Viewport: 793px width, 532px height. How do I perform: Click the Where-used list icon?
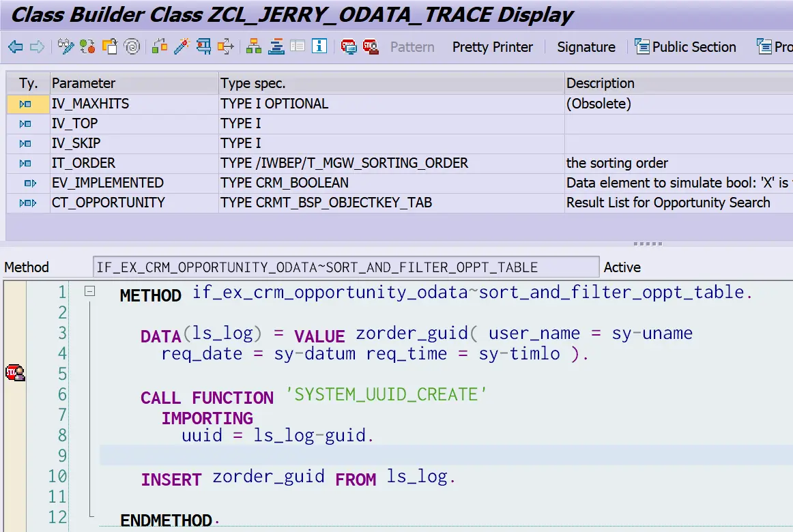160,46
